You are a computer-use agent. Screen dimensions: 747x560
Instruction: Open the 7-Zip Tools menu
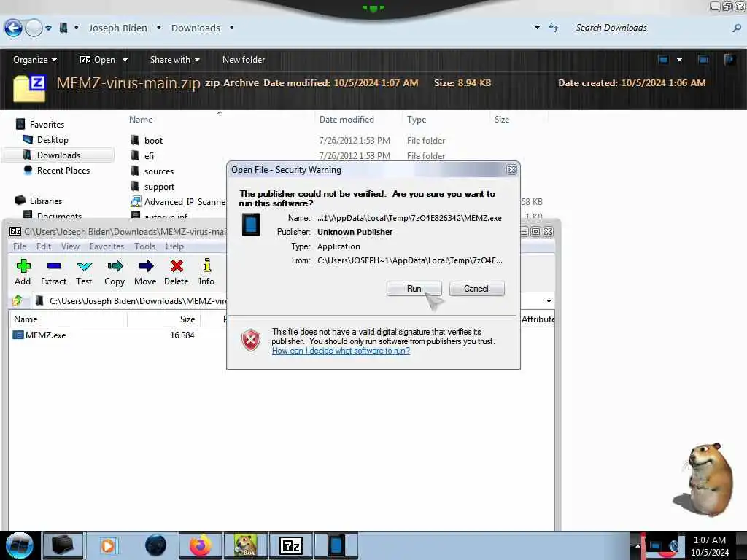pos(144,246)
